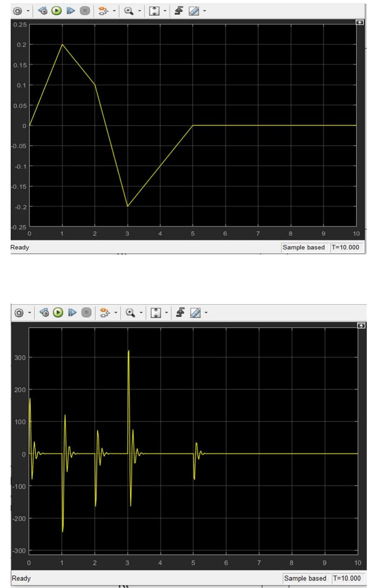Click Cursor Measurements ruler in lower scope
Image resolution: width=375 pixels, height=588 pixels.
point(195,313)
